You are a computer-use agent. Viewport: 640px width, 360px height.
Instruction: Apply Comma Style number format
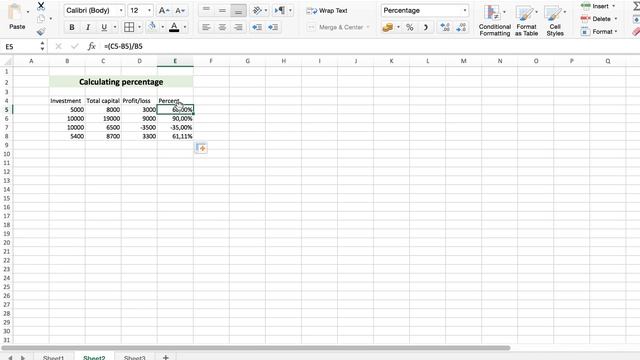(x=426, y=27)
